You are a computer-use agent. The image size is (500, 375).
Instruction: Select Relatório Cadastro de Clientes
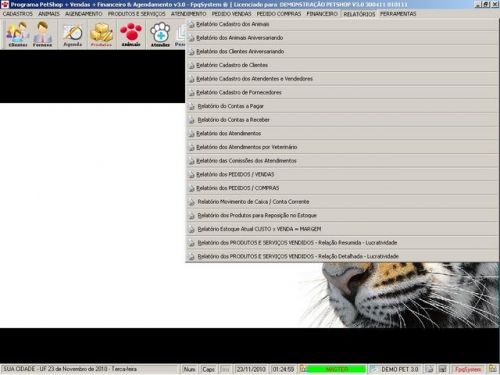point(342,65)
